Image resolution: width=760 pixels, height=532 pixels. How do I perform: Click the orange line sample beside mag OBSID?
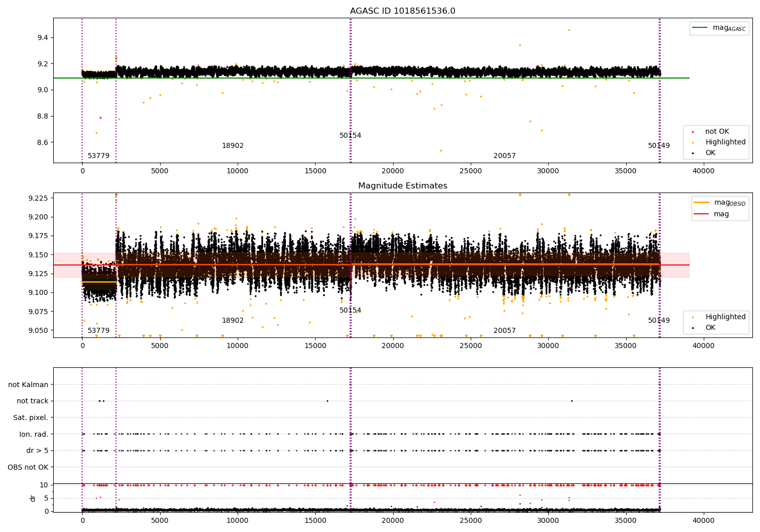[702, 203]
